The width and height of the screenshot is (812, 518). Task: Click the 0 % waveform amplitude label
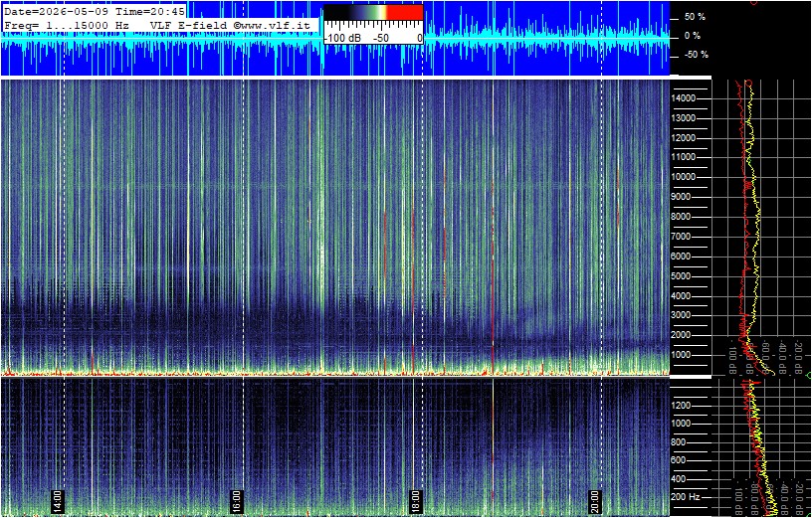point(693,36)
